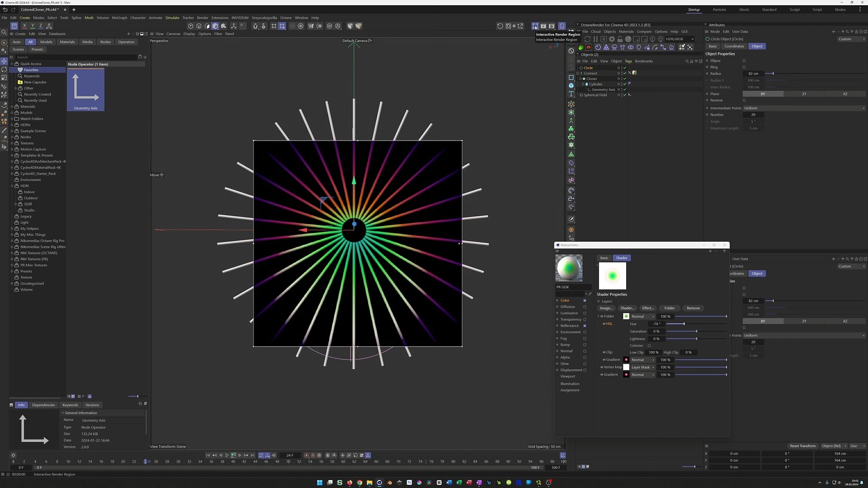Toggle the X axis lock icon
This screenshot has height=488, width=868.
point(24,26)
